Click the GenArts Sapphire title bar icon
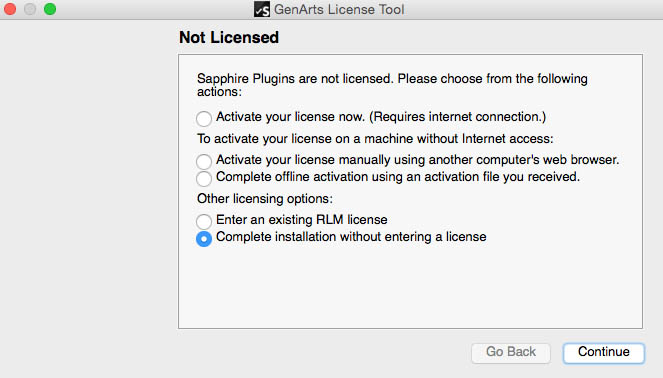This screenshot has height=378, width=663. [x=262, y=9]
